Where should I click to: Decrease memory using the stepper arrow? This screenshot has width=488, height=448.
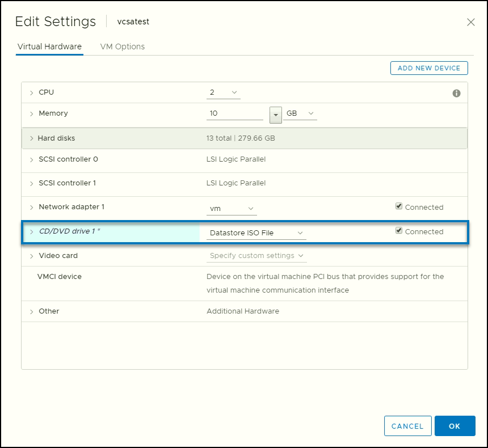point(275,115)
